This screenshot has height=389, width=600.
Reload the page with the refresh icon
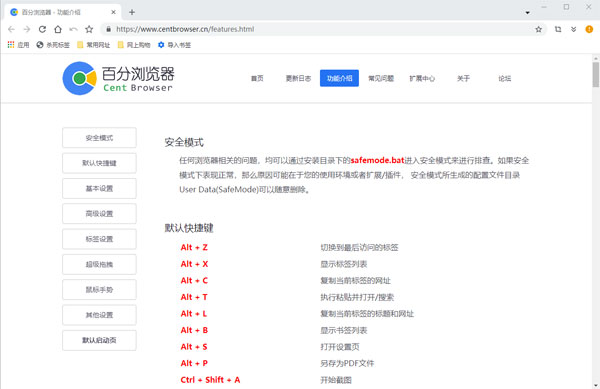point(42,29)
